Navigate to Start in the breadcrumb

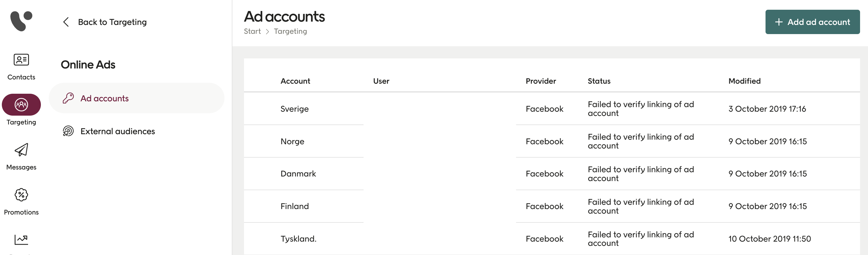point(252,31)
